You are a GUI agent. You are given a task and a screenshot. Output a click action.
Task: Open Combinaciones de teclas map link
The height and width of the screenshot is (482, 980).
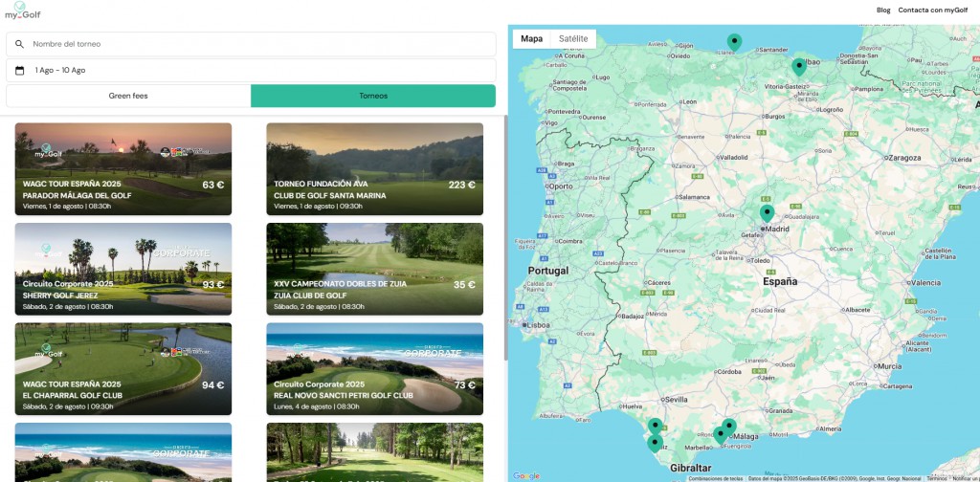click(716, 479)
